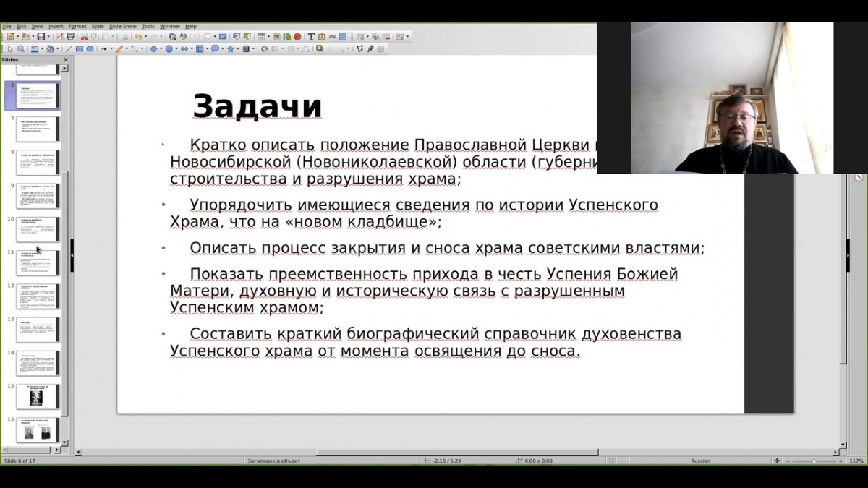Screen dimensions: 868x488
Task: Expand the callout shapes dropdown arrow
Action: [x=223, y=49]
